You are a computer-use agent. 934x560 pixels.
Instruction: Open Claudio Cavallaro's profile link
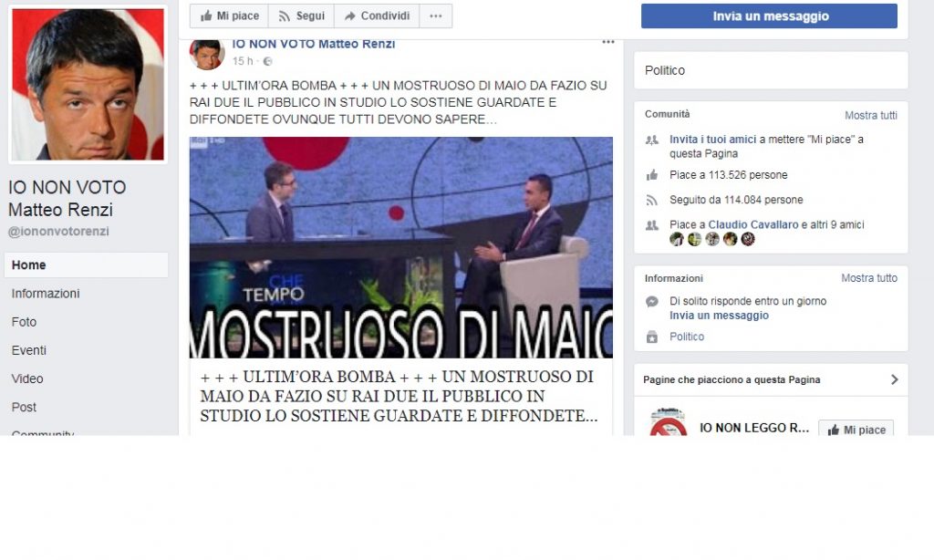click(x=752, y=224)
